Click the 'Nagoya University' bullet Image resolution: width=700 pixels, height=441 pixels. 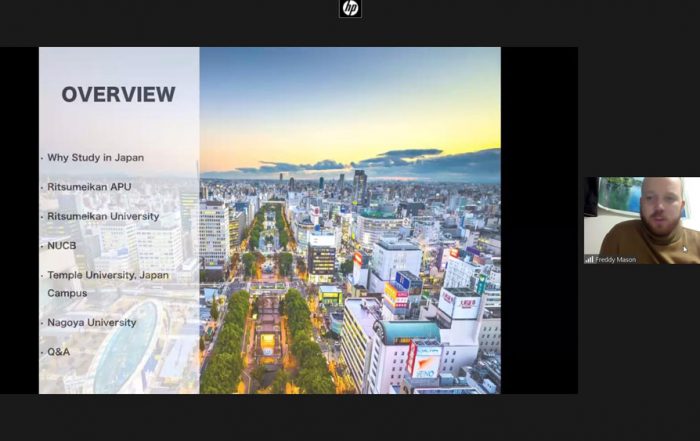(x=92, y=323)
